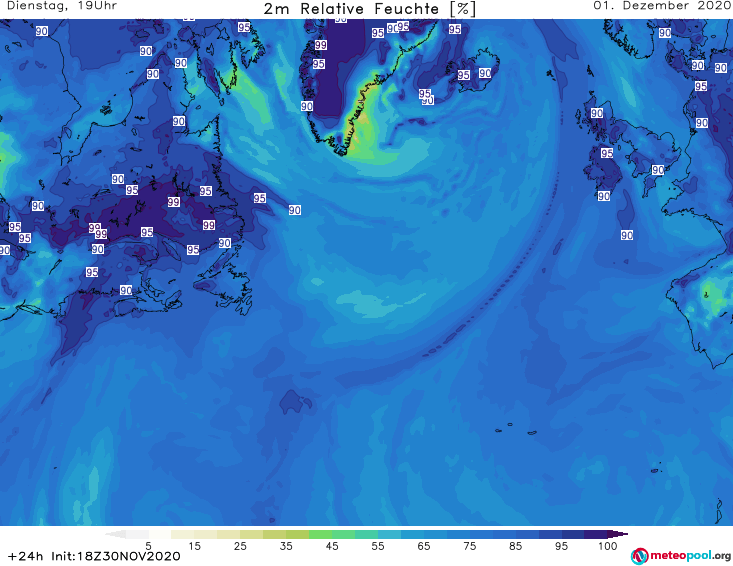The image size is (733, 566).
Task: Click the grey arrow at colorbar's left end
Action: [115, 534]
